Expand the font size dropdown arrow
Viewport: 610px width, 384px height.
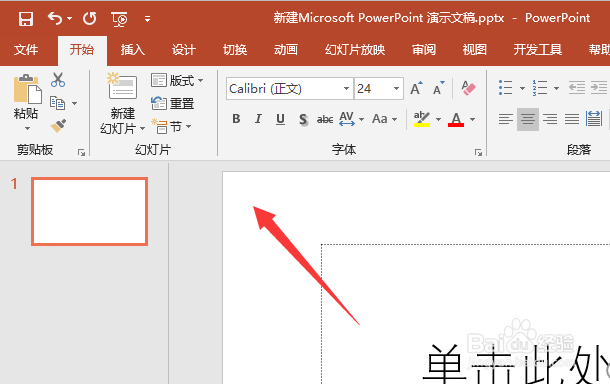click(x=396, y=89)
